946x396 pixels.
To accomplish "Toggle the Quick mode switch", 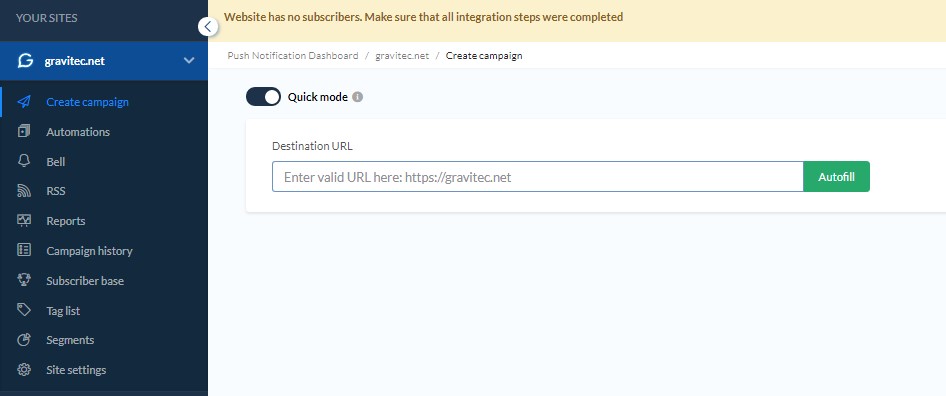I will pyautogui.click(x=264, y=97).
